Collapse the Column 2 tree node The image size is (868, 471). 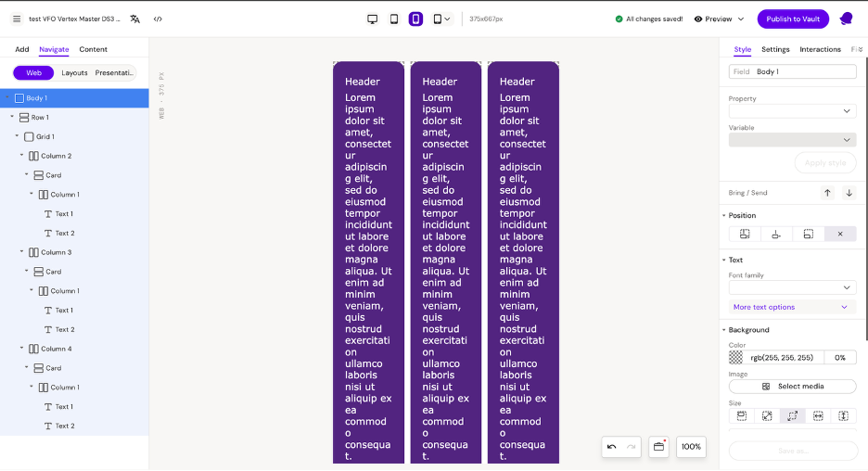pos(22,156)
